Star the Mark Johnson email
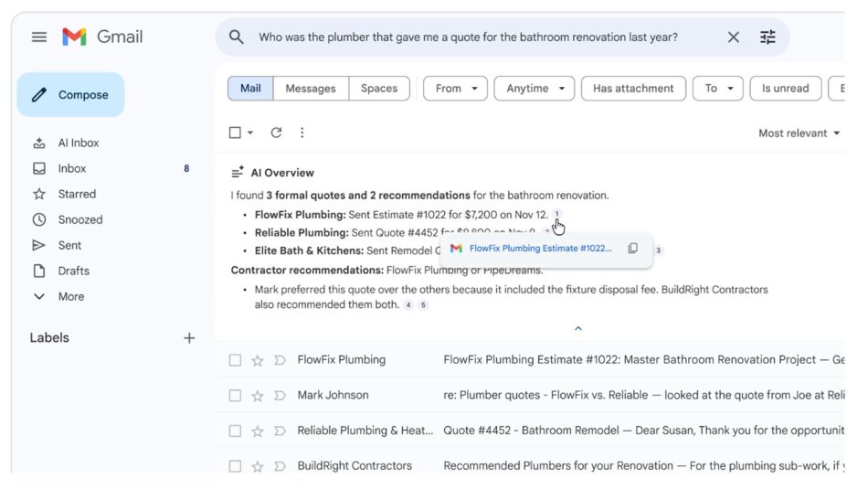 (x=258, y=396)
